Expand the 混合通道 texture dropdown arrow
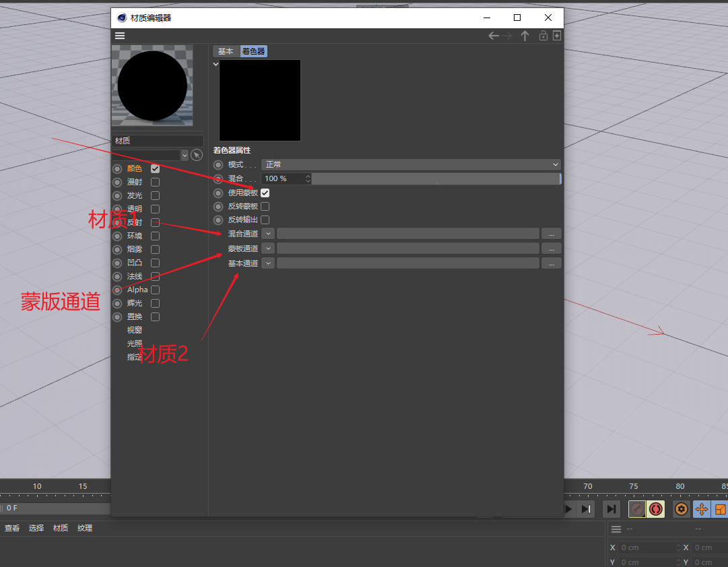The width and height of the screenshot is (728, 567). pyautogui.click(x=268, y=234)
